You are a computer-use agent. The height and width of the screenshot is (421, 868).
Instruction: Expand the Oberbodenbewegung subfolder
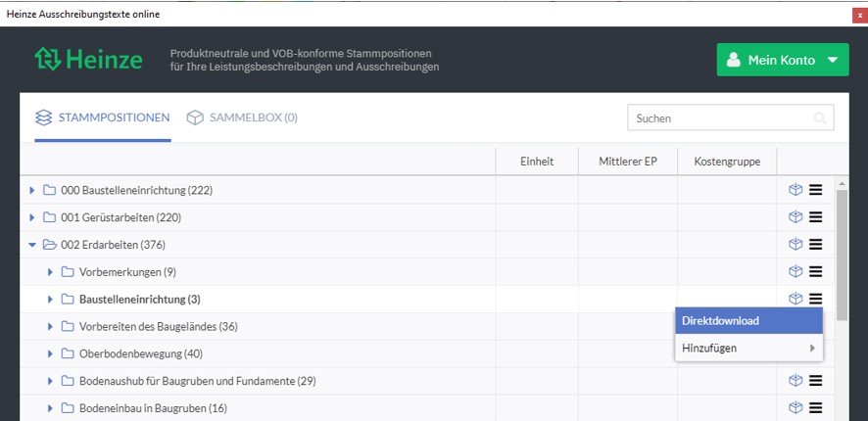(x=51, y=353)
